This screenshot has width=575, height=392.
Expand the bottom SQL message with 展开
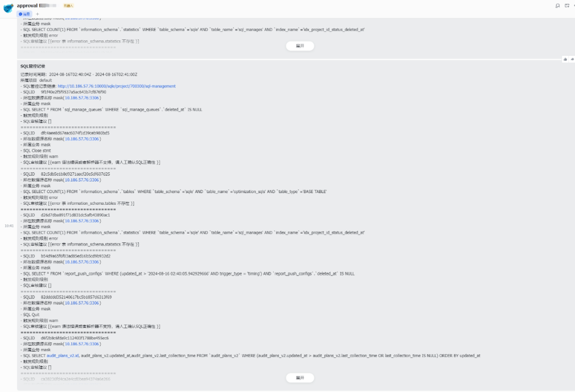click(x=300, y=378)
